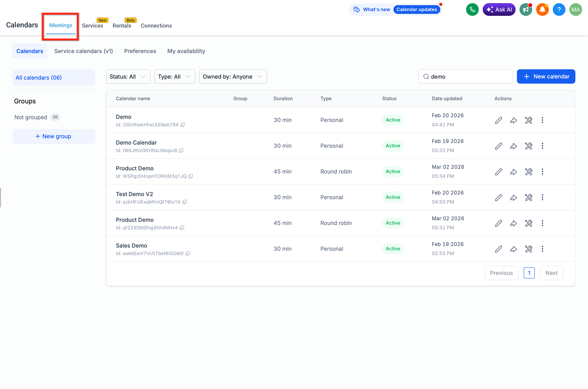588x389 pixels.
Task: Click the blue help question mark icon
Action: 559,10
